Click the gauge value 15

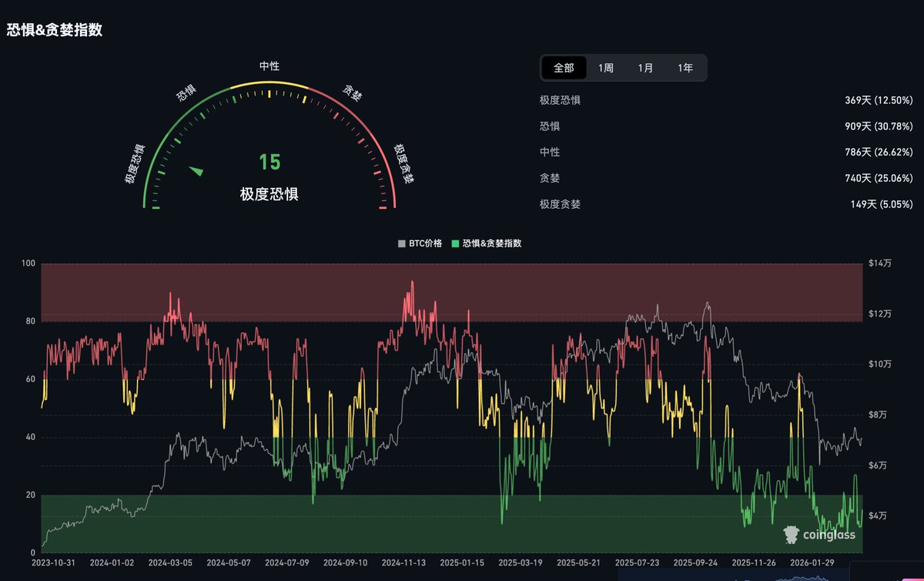point(269,163)
